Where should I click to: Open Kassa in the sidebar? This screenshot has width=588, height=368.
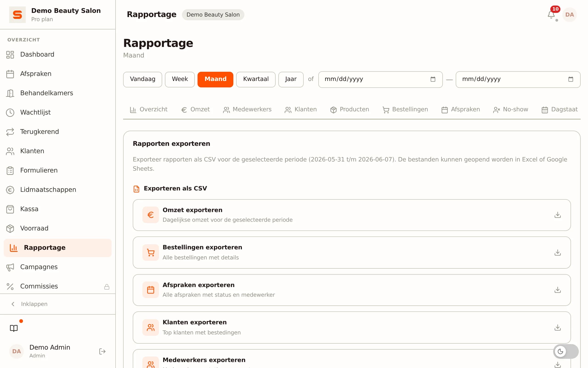point(58,209)
